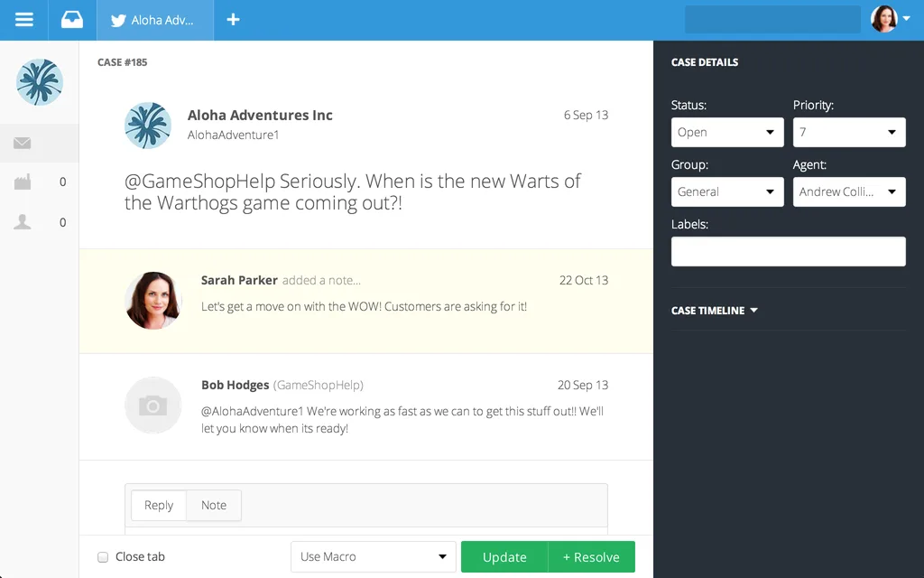Click the CASE DETAILS heading
Image resolution: width=924 pixels, height=578 pixels.
tap(705, 62)
